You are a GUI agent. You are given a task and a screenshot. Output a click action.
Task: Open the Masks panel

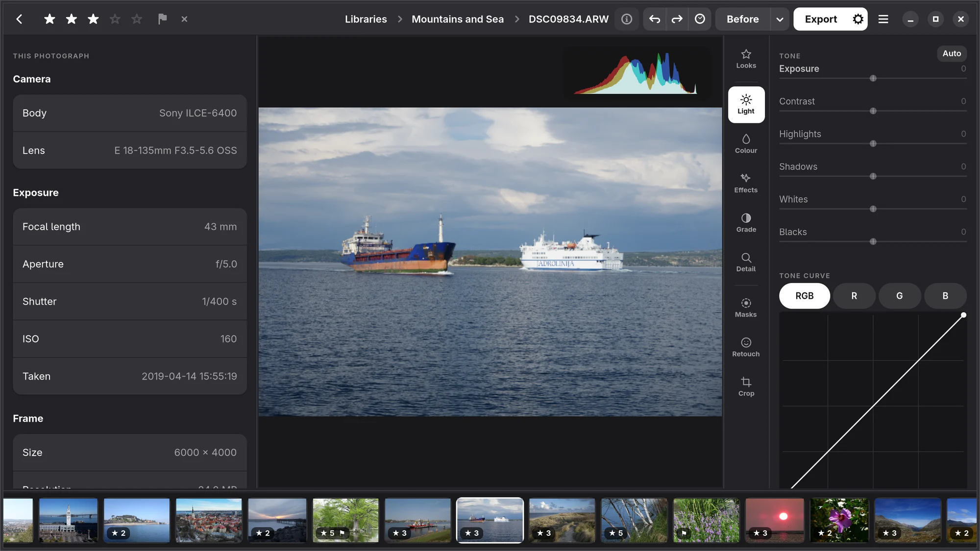(x=746, y=308)
